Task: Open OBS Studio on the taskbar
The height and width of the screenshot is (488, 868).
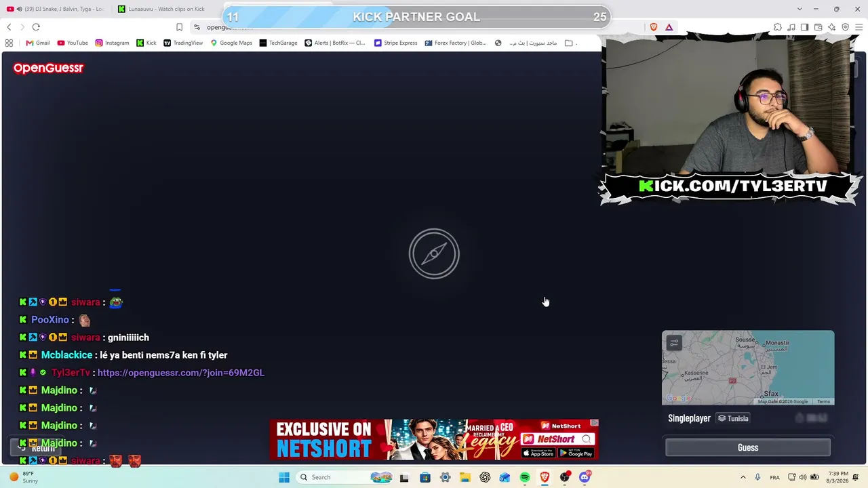Action: tap(565, 477)
